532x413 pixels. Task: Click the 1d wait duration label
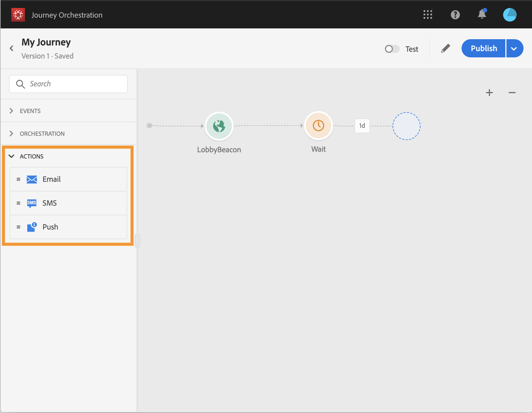click(x=362, y=126)
